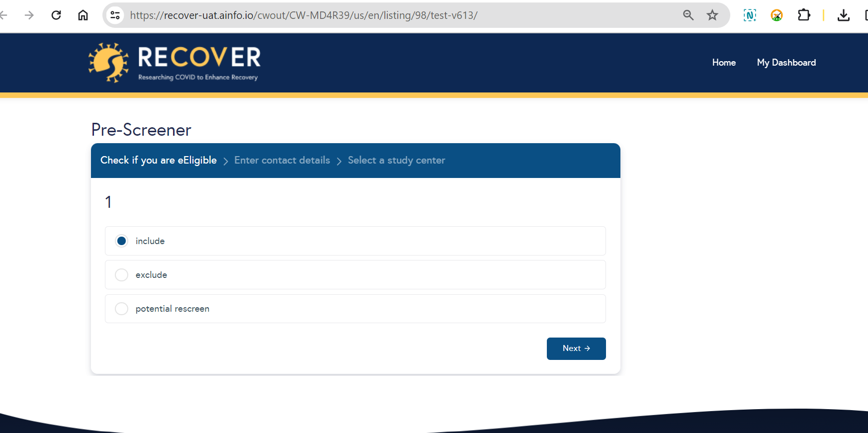Pick the 'potential rescreen' radio option
This screenshot has height=433, width=868.
[x=121, y=309]
